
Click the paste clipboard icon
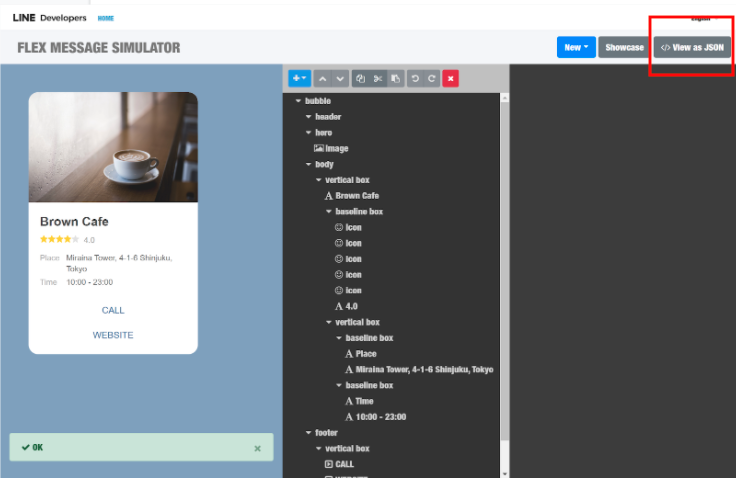(x=395, y=78)
